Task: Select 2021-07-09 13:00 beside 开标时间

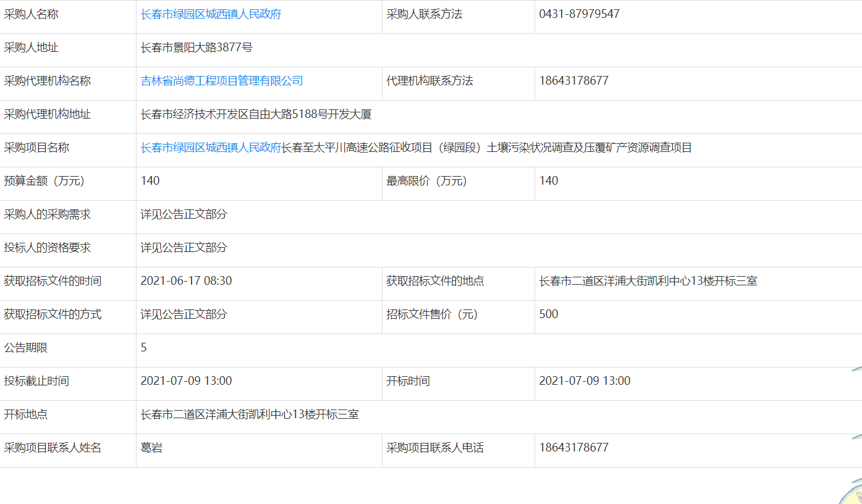Action: (585, 381)
